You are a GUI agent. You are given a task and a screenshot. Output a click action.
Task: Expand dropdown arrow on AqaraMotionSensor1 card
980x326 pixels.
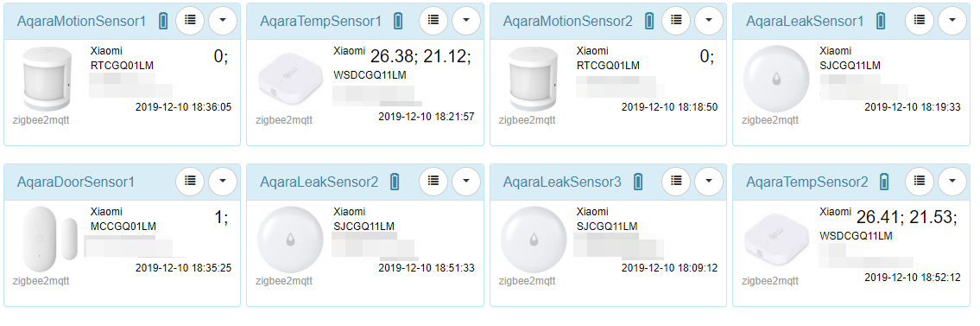point(223,21)
